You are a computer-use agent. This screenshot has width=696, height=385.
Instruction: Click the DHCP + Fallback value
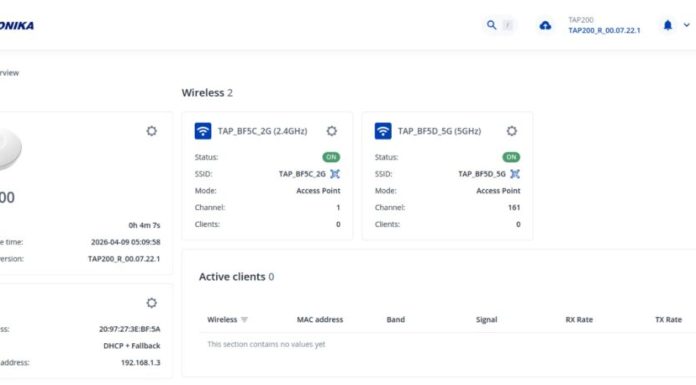pos(132,346)
